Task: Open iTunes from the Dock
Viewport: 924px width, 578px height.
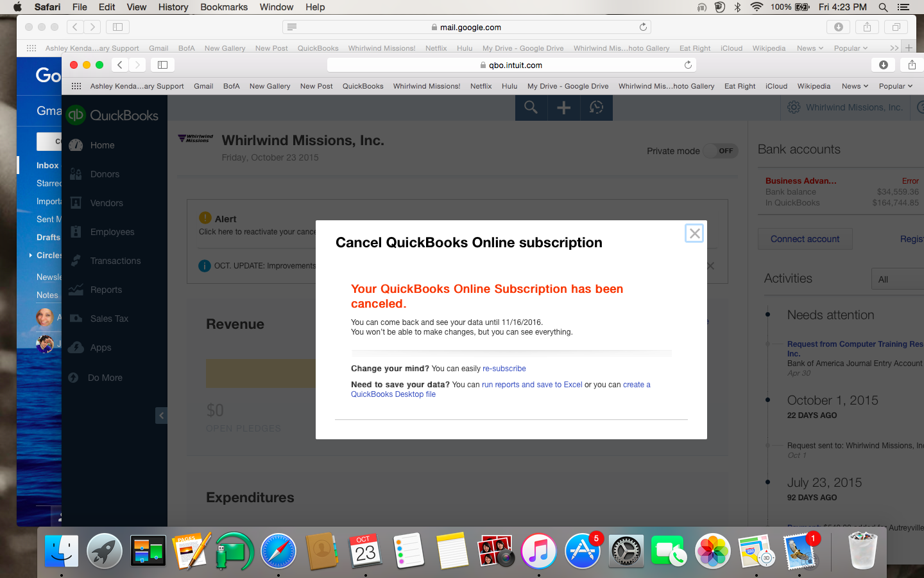Action: (x=538, y=551)
